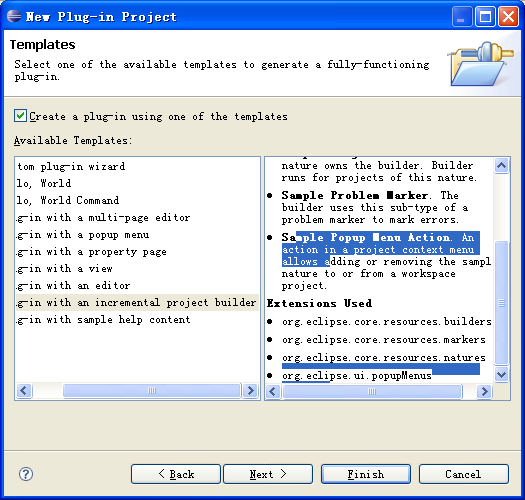Click the template list left scroll arrow

coord(24,390)
